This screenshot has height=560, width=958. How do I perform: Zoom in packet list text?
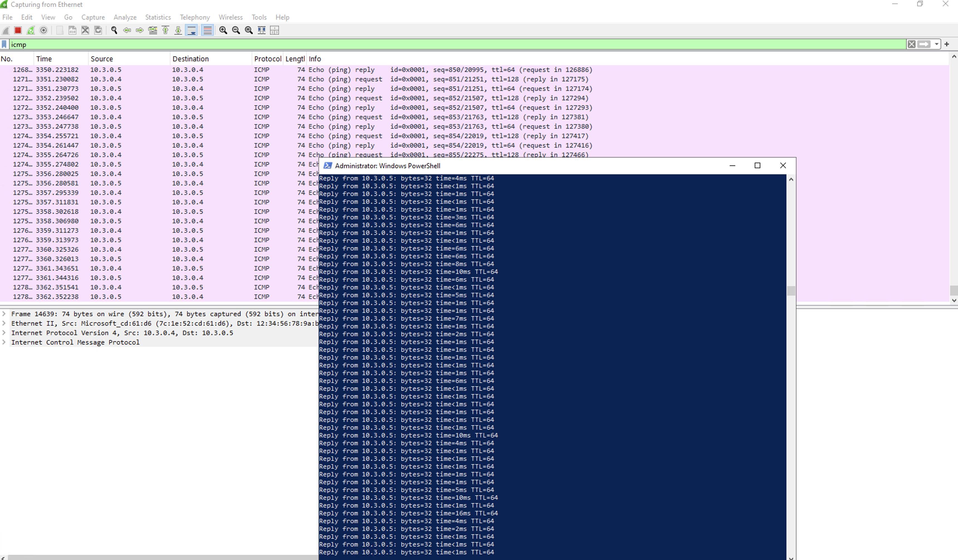[x=223, y=30]
